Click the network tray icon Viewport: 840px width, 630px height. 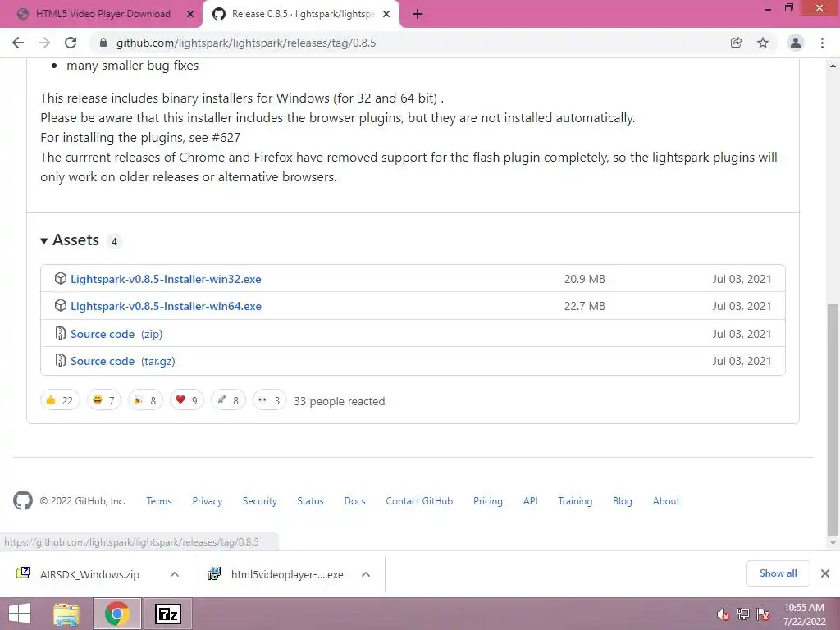pyautogui.click(x=743, y=614)
